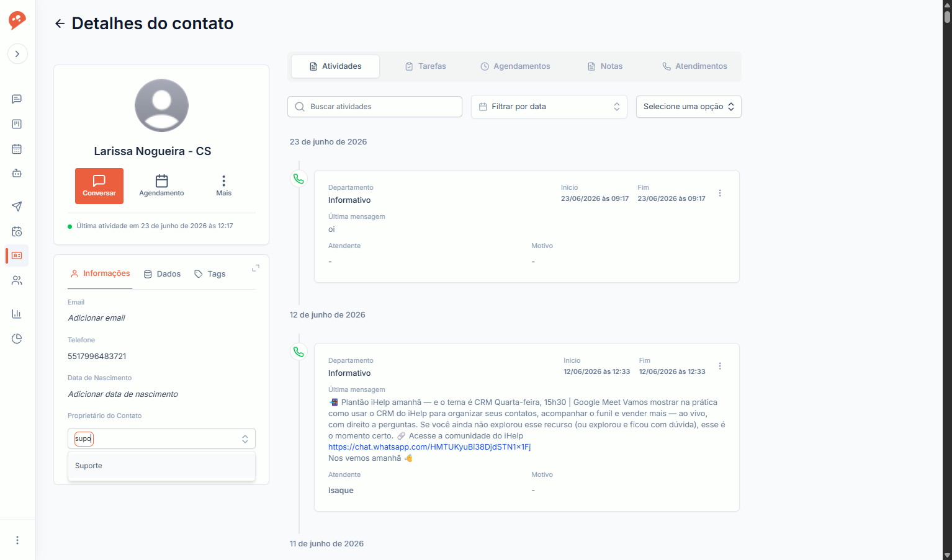952x560 pixels.
Task: Click Adicionar data de nascimento
Action: click(x=123, y=394)
